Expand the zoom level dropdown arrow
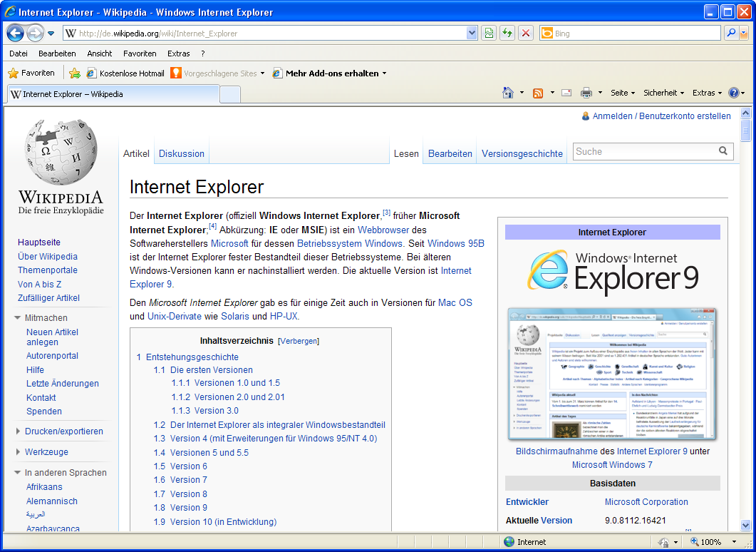 click(735, 542)
